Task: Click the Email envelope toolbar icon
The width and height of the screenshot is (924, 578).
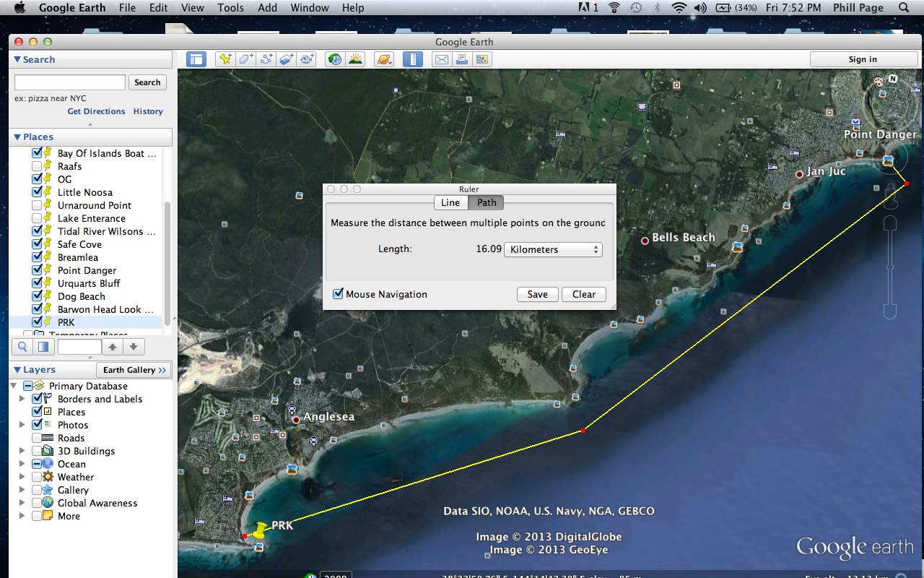Action: pos(440,59)
